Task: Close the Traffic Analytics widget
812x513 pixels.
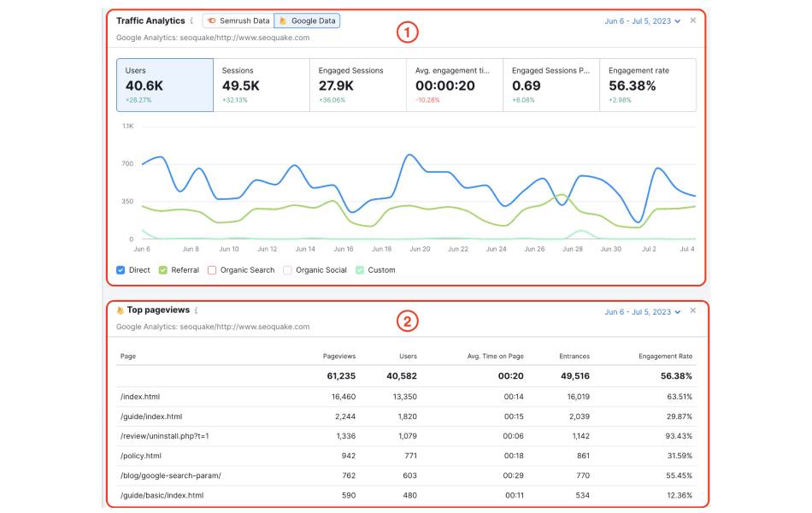Action: point(693,21)
